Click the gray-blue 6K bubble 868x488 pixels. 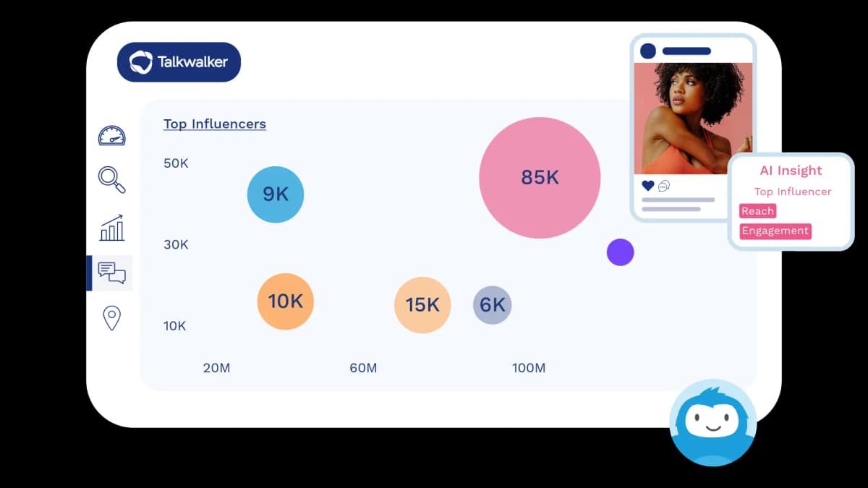click(x=492, y=305)
